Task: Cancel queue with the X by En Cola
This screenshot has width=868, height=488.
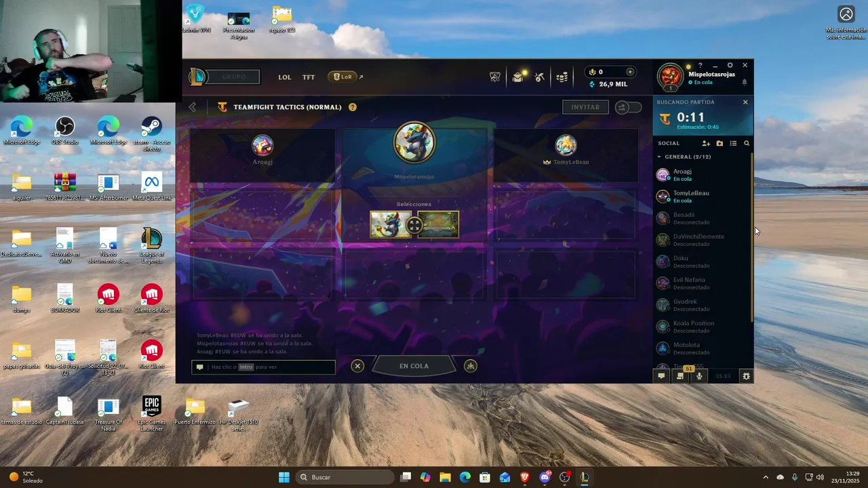Action: pyautogui.click(x=357, y=366)
